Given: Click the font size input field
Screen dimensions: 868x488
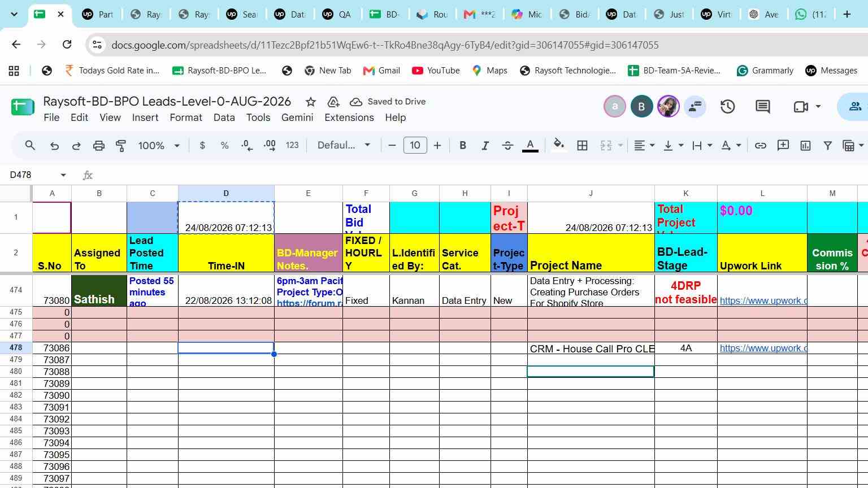Looking at the screenshot, I should 415,145.
